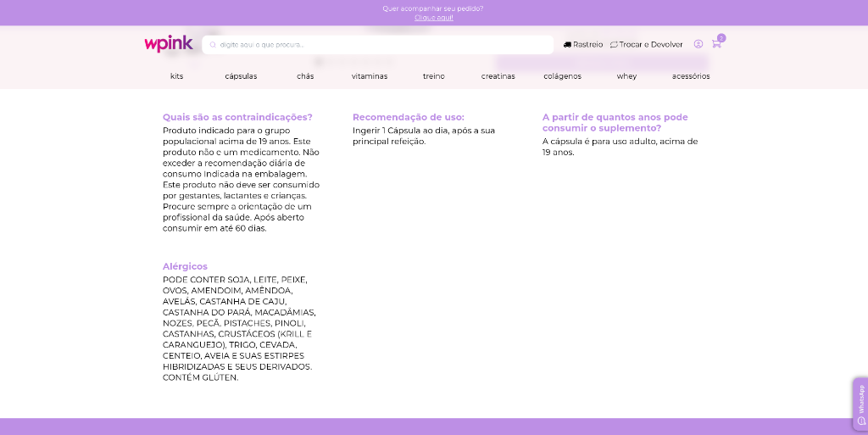Open the treino category

click(433, 76)
